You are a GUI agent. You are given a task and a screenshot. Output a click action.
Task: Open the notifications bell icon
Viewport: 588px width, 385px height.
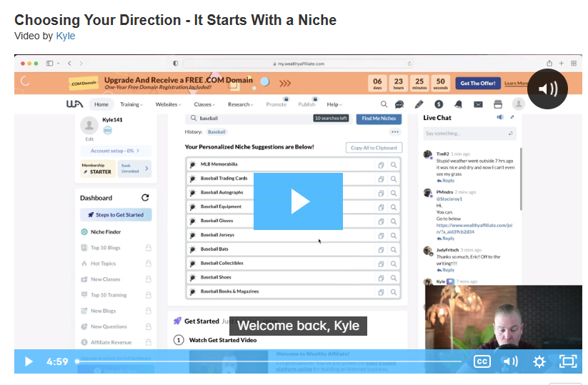458,104
